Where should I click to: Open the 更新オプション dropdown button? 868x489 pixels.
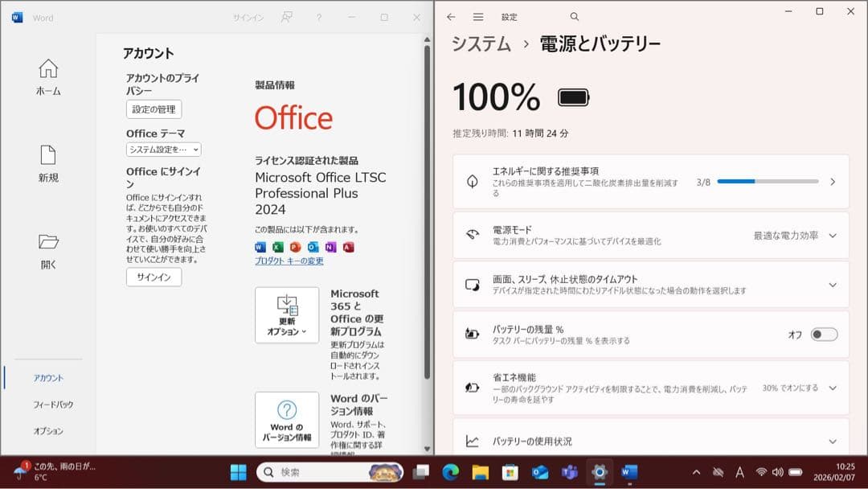coord(287,315)
